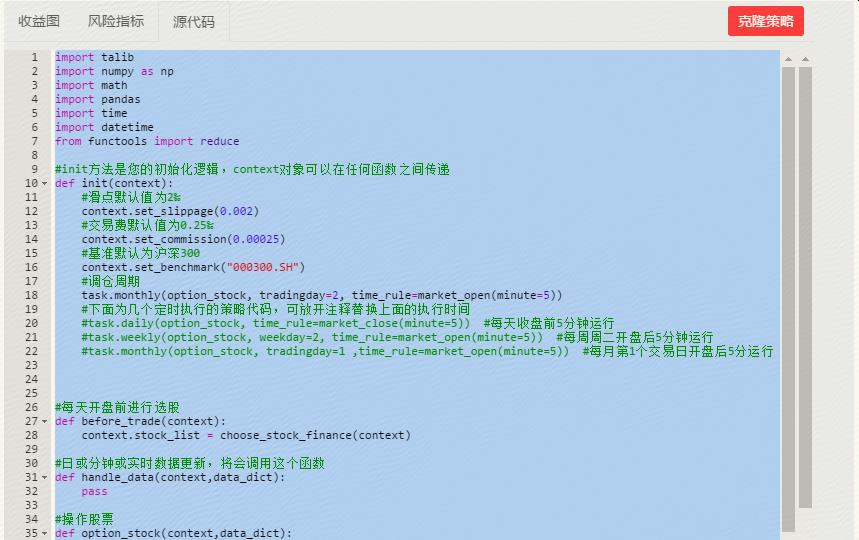Click the 克隆策略 button
Viewport: 859px width, 540px height.
click(x=765, y=21)
